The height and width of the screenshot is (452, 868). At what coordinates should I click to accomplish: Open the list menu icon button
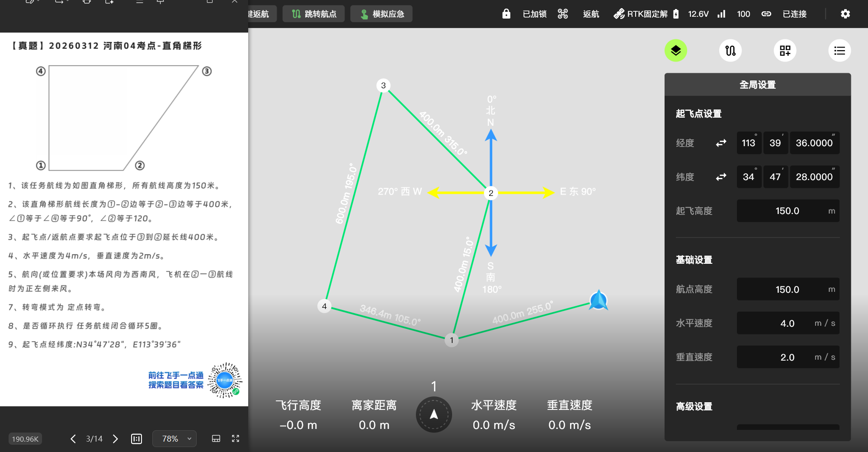840,51
